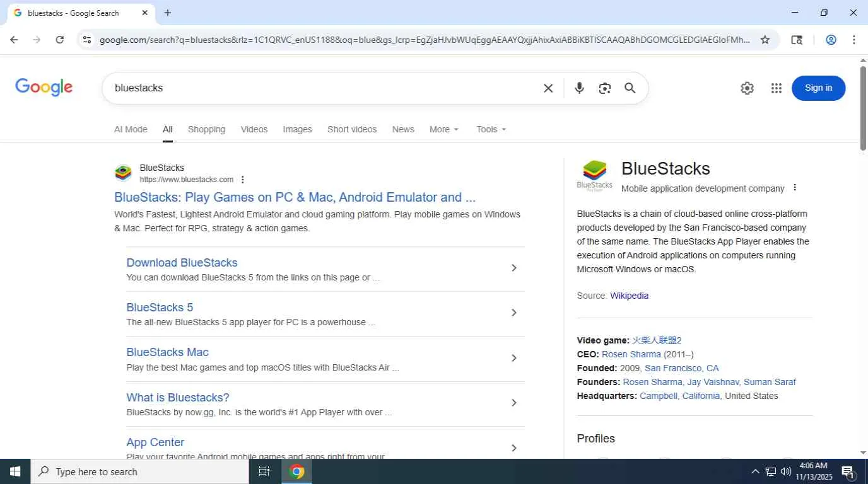868x484 pixels.
Task: Close the bluestacks Google Search tab
Action: click(x=144, y=13)
